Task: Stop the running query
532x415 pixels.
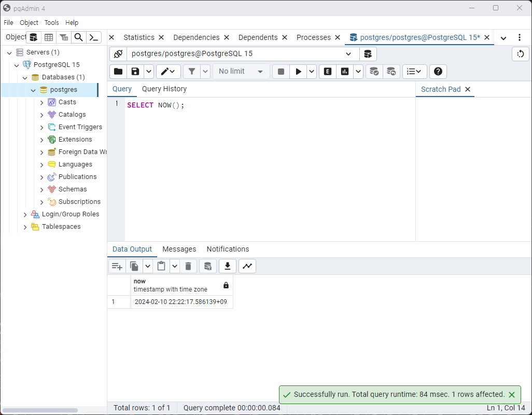Action: click(281, 71)
